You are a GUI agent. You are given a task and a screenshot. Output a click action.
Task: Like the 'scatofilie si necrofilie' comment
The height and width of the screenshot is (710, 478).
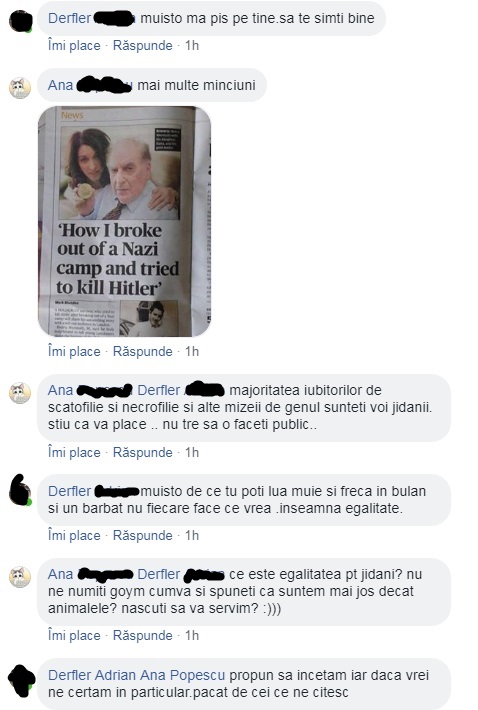coord(74,452)
